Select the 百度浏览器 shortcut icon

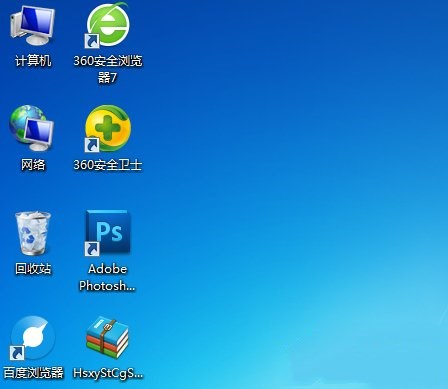(32, 339)
